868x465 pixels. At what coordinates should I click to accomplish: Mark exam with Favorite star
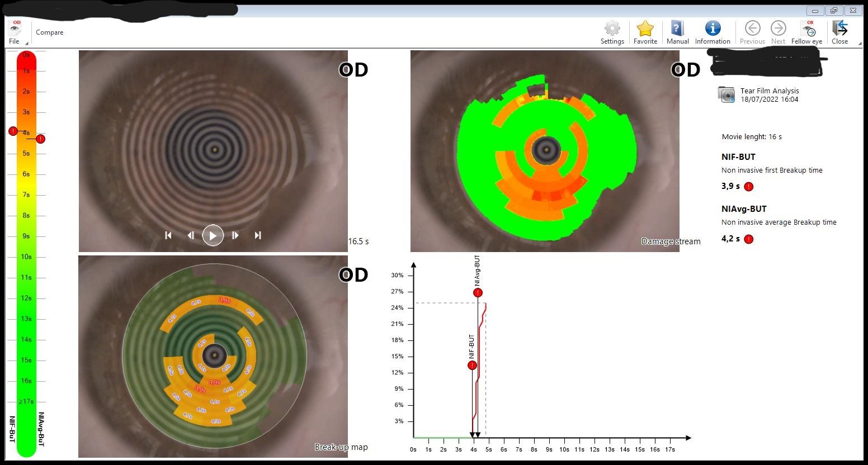point(645,29)
